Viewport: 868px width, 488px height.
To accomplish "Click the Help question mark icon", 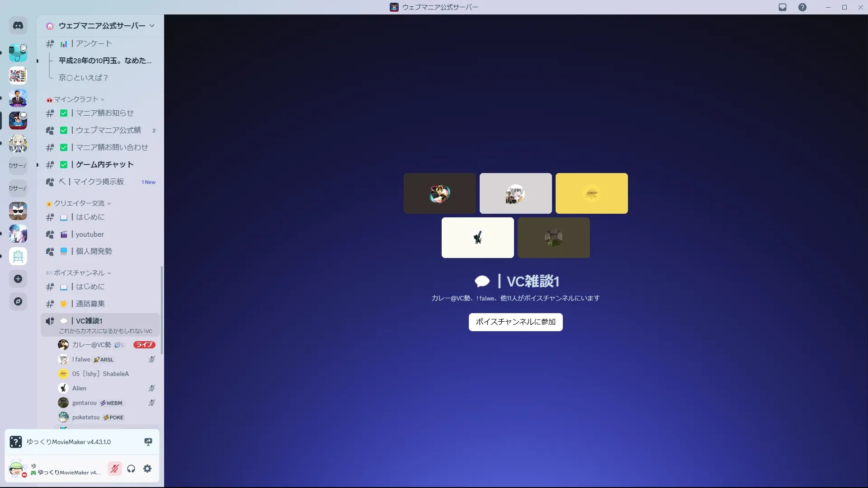I will coord(802,7).
